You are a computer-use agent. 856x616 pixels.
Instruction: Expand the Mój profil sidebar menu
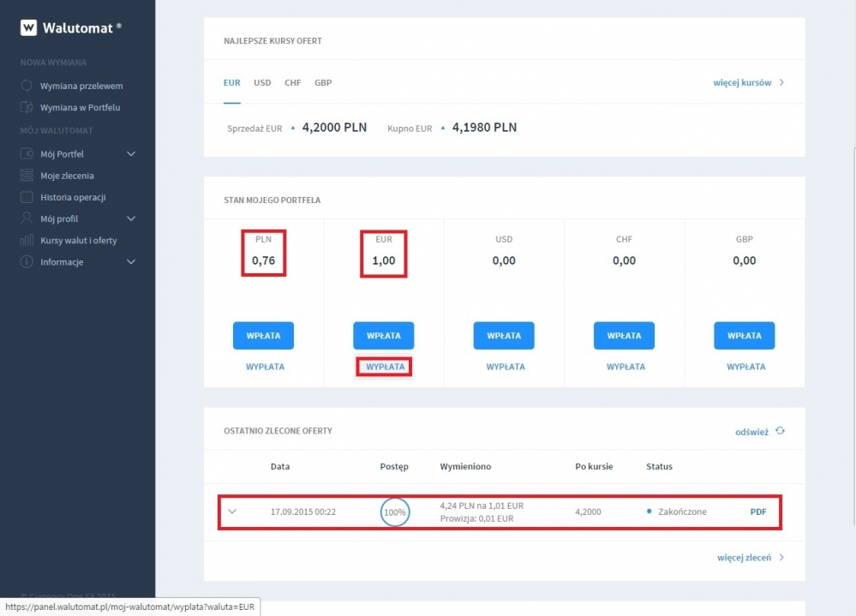(x=131, y=219)
